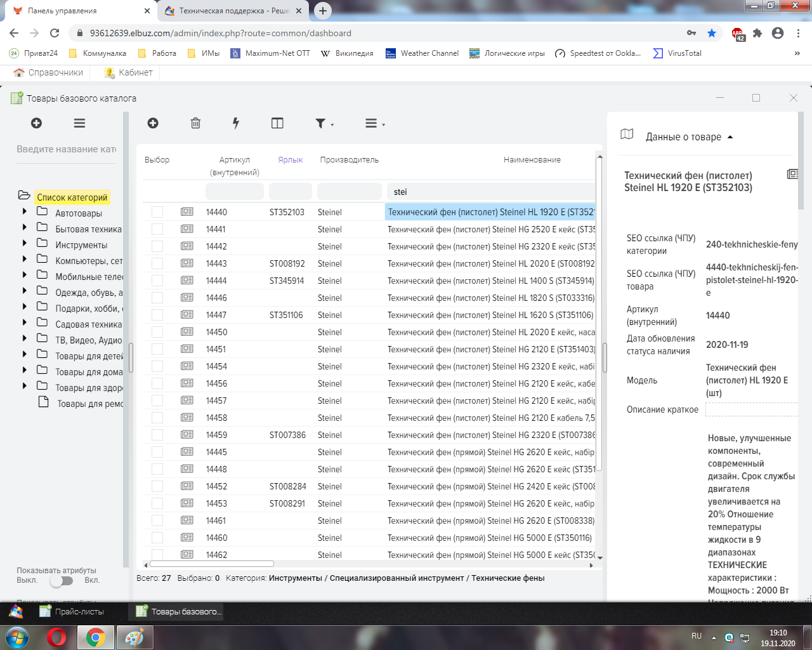Click the Наименование filter field containing stei

click(x=491, y=191)
